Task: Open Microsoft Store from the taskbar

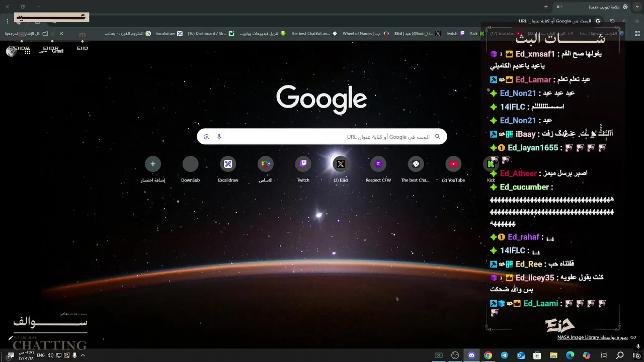Action: tap(537, 355)
